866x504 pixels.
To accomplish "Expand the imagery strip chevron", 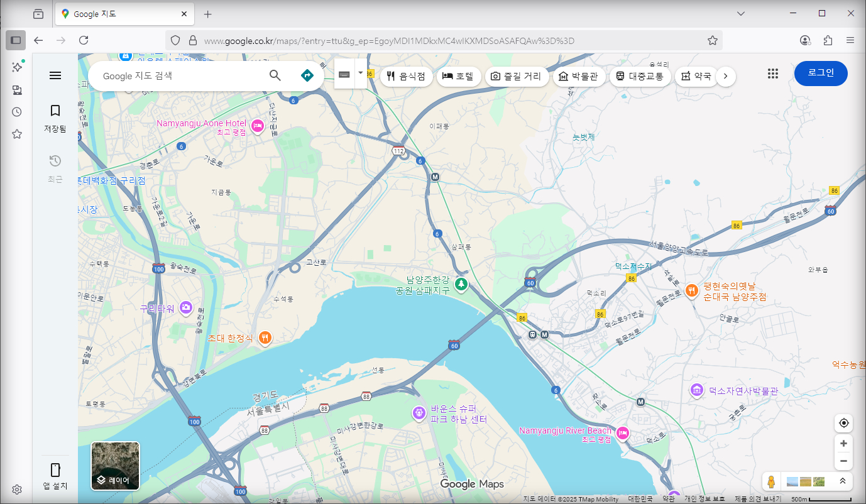I will 843,481.
